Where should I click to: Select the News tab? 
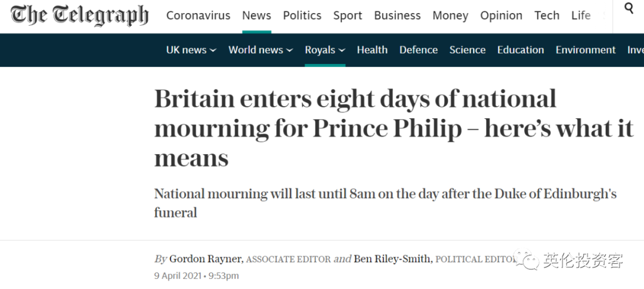[x=256, y=16]
